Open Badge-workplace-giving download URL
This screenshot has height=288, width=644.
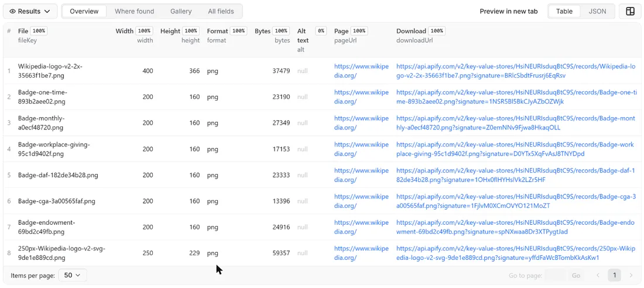[x=515, y=149]
